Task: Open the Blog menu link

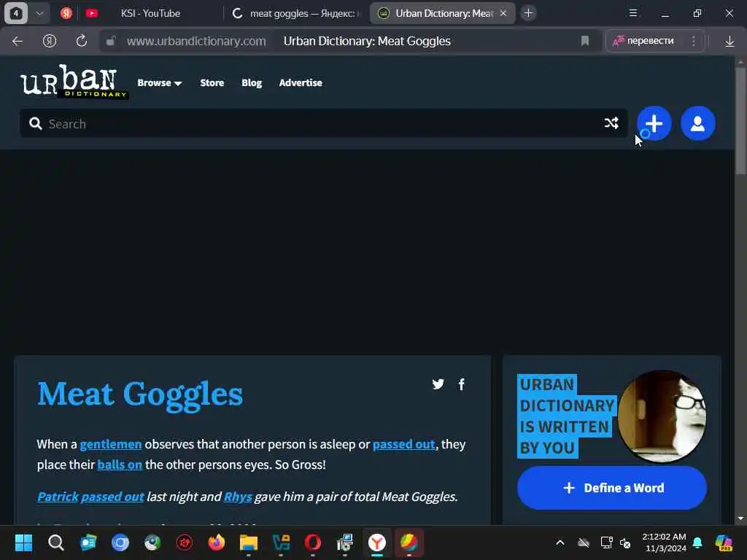Action: [x=252, y=83]
